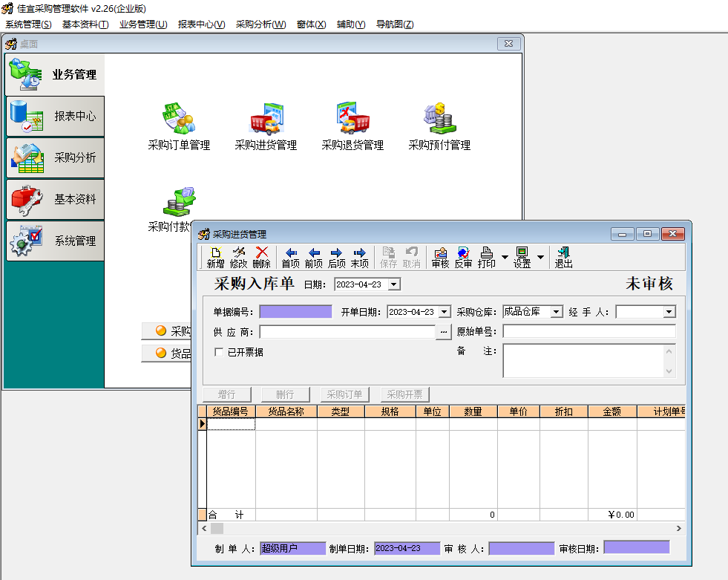
Task: Click the supplier lookup '...' button
Action: click(x=443, y=332)
